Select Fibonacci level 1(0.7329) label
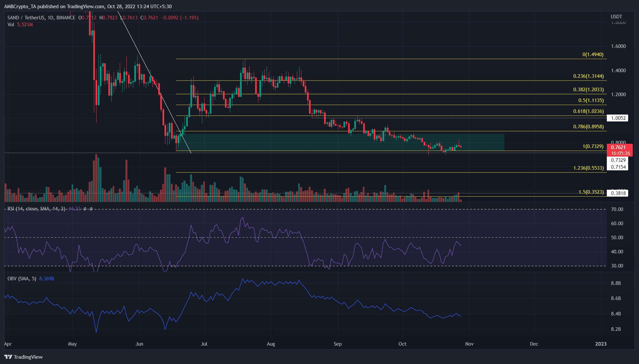 click(593, 146)
